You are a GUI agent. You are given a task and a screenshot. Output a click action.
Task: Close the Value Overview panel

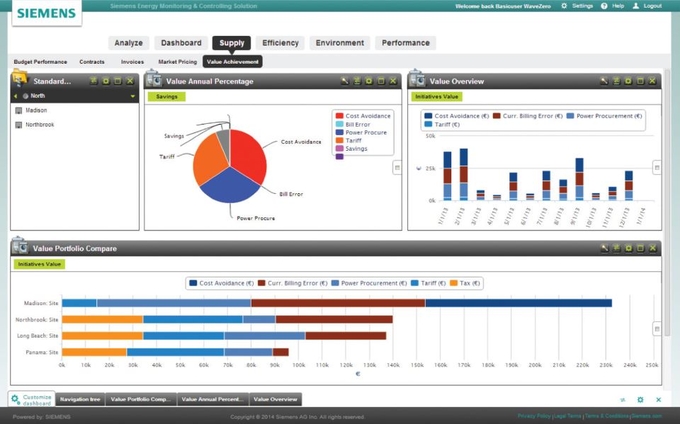point(653,81)
